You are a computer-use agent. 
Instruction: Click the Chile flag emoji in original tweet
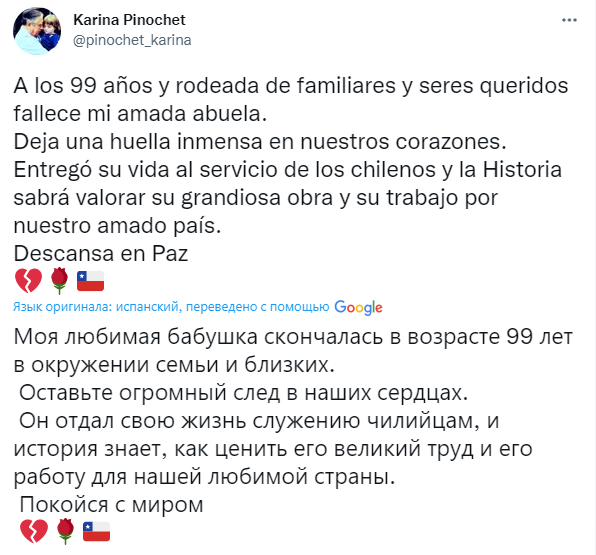point(90,281)
